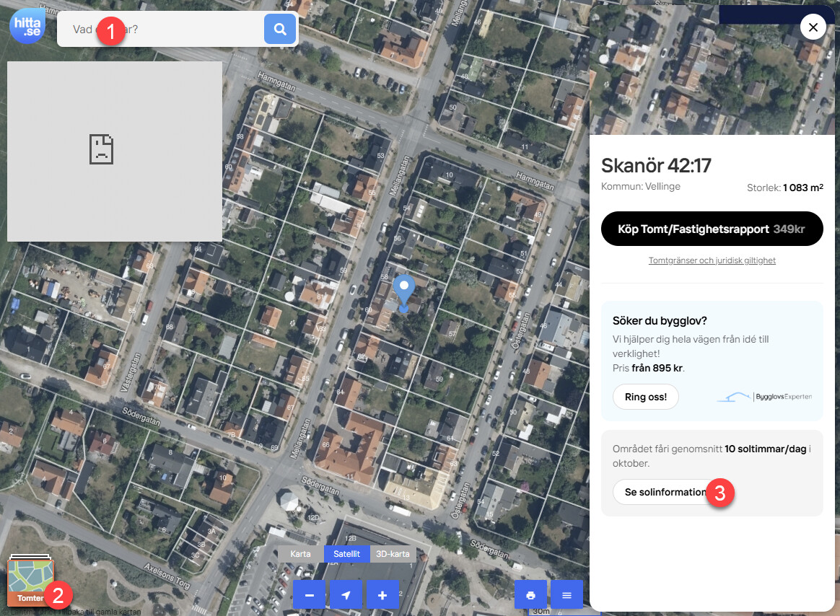Click Se solinformation button
This screenshot has height=616, width=840.
[x=664, y=492]
